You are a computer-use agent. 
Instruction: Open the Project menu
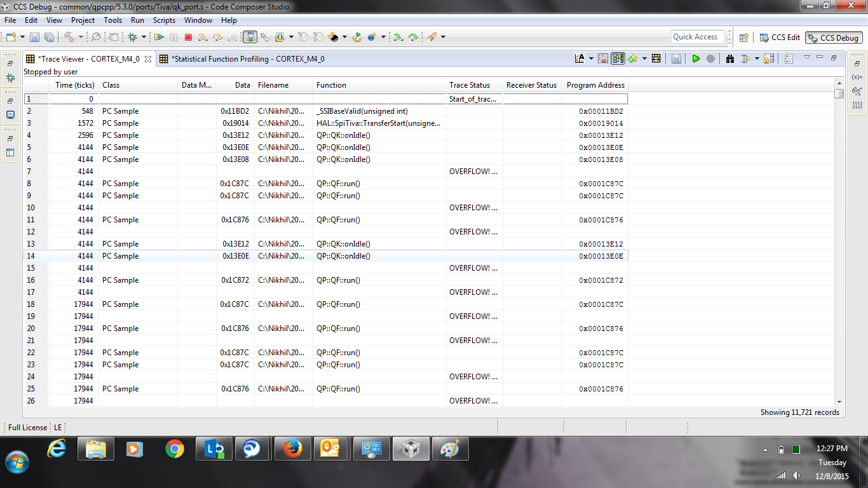83,20
